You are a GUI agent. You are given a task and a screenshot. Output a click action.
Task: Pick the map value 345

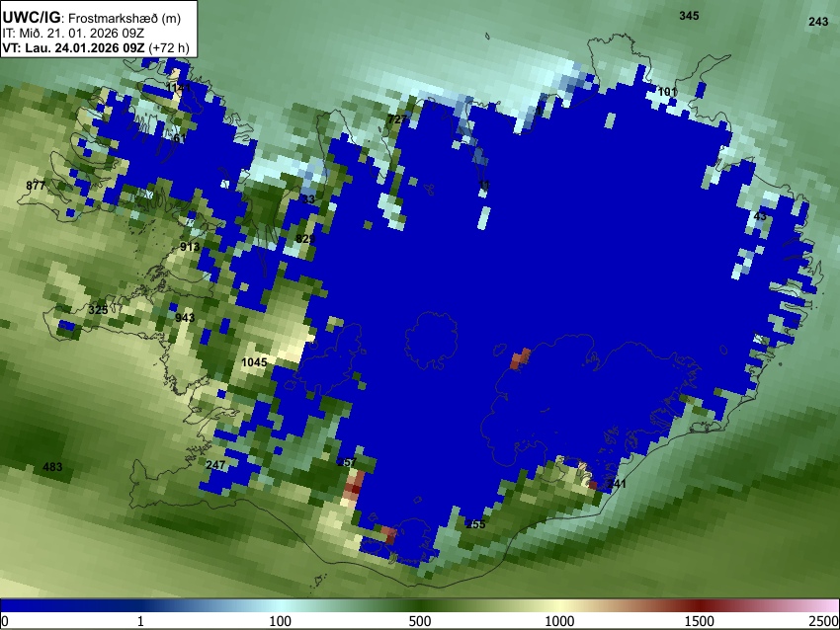click(689, 16)
